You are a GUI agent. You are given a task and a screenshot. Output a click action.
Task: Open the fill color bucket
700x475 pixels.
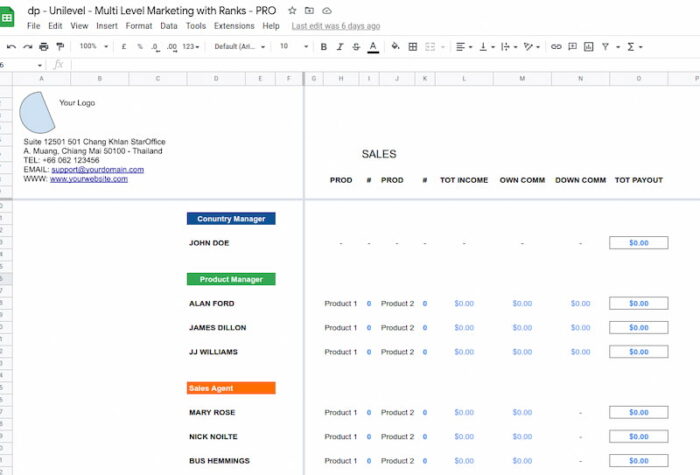point(396,46)
